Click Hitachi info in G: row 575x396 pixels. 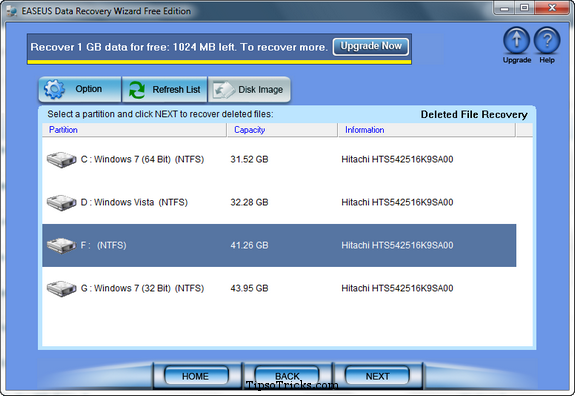pos(397,288)
